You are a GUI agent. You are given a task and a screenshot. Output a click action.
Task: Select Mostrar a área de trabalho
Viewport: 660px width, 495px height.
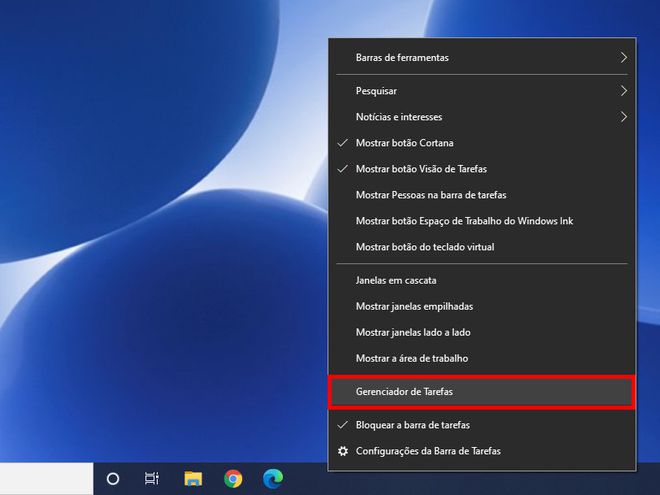point(482,359)
